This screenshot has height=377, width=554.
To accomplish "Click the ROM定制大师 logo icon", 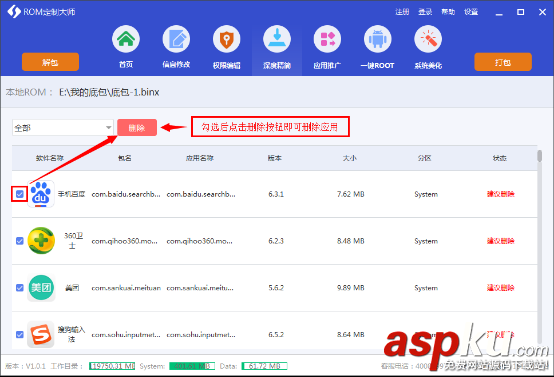I will (x=14, y=12).
